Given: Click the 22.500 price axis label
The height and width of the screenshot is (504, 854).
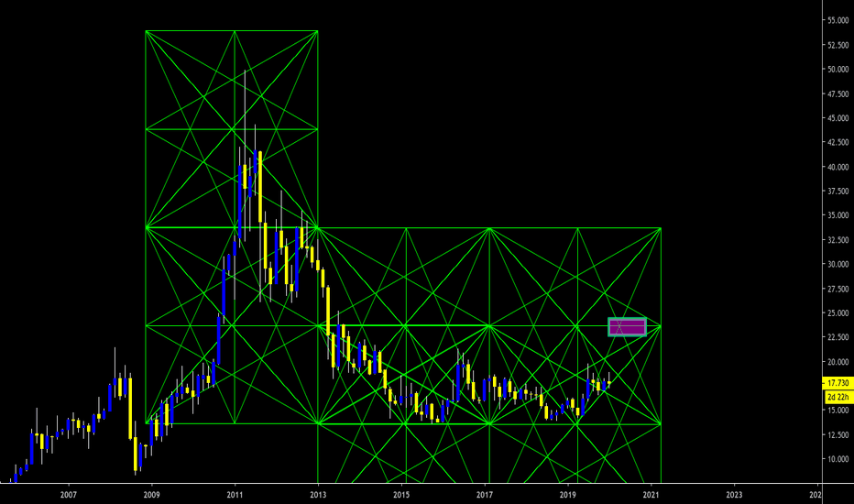Looking at the screenshot, I should (838, 337).
